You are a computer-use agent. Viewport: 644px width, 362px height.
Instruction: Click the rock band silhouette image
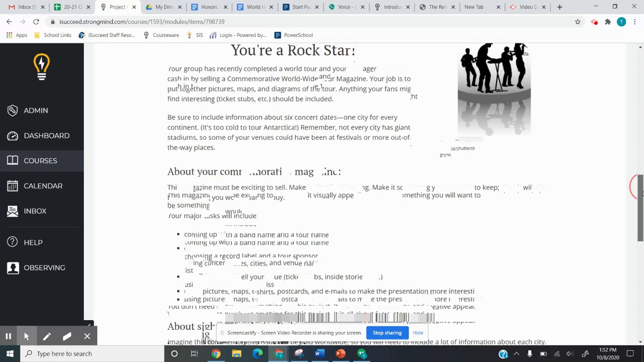(x=494, y=88)
